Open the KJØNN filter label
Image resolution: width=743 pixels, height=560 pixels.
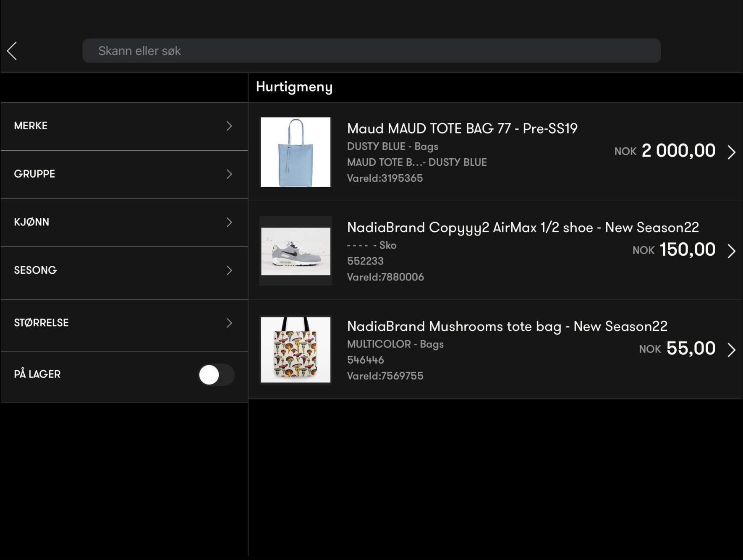point(31,222)
